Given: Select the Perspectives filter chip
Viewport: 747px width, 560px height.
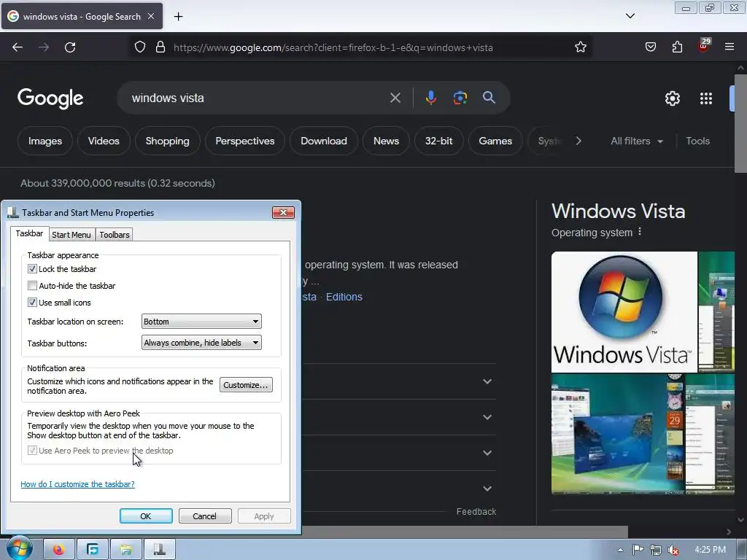Looking at the screenshot, I should [245, 141].
